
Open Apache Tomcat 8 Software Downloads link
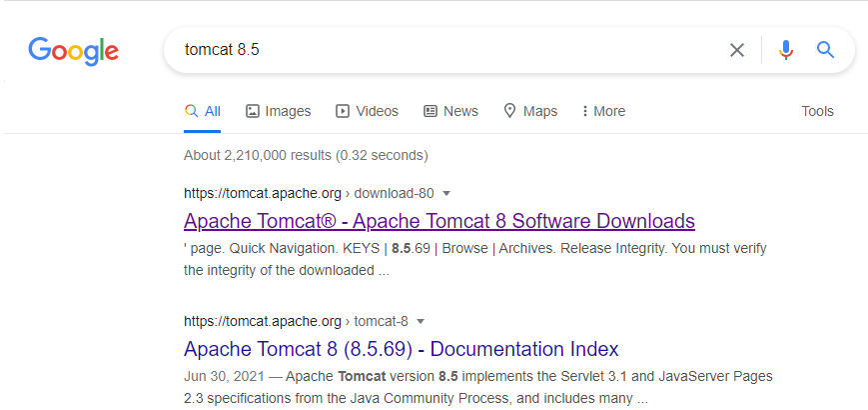(439, 221)
